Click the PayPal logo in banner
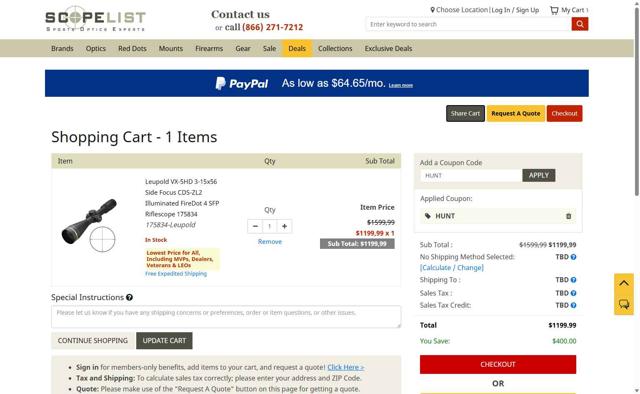640x394 pixels. 242,84
